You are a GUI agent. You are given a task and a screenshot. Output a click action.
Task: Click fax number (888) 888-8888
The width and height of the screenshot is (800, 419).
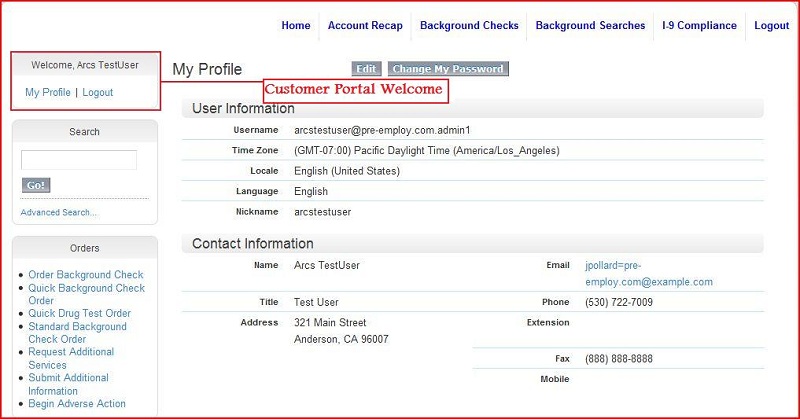619,359
